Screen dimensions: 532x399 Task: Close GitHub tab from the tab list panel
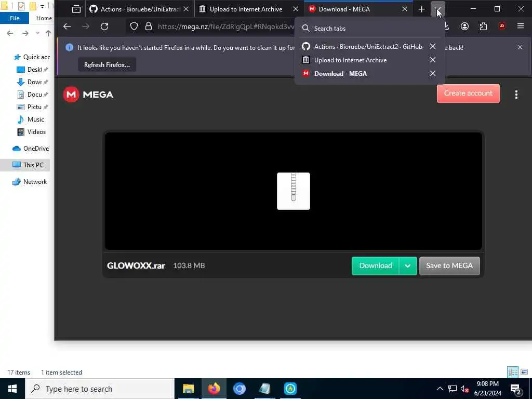(x=433, y=46)
